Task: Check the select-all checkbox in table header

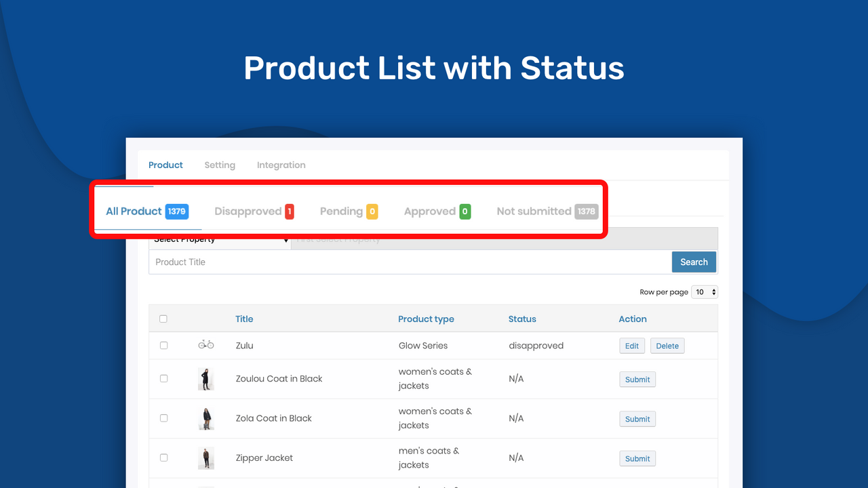Action: [x=163, y=318]
